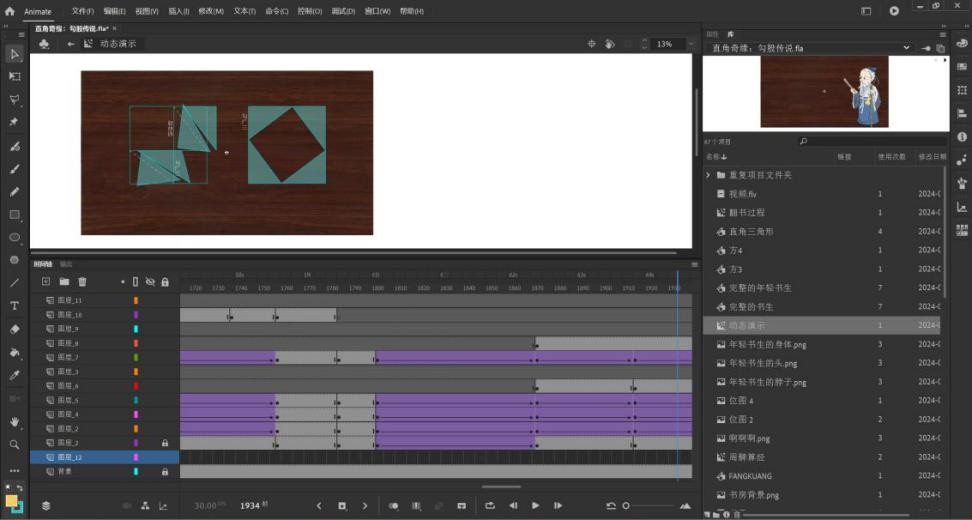Choose the Zoom magnifier tool
Screen dimensions: 972x520
pos(14,444)
